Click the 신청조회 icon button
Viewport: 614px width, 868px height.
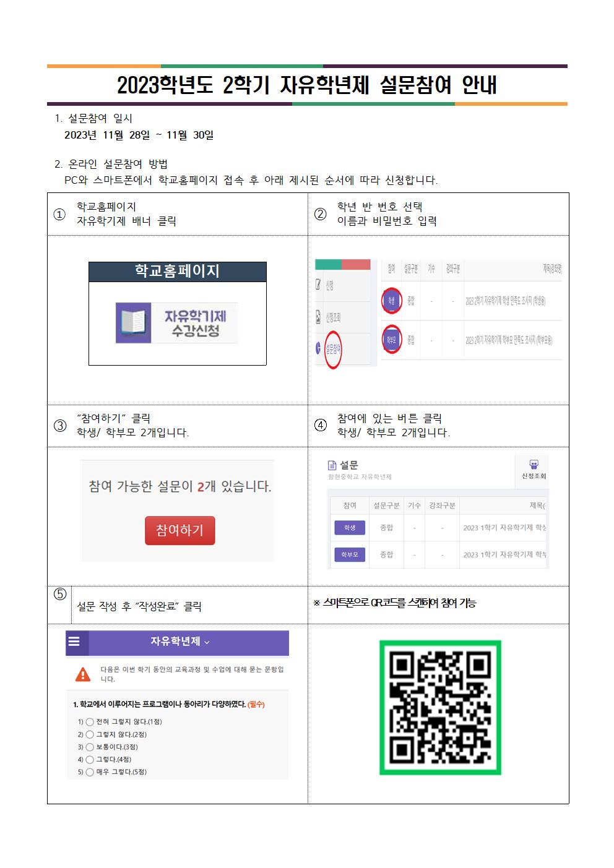534,470
